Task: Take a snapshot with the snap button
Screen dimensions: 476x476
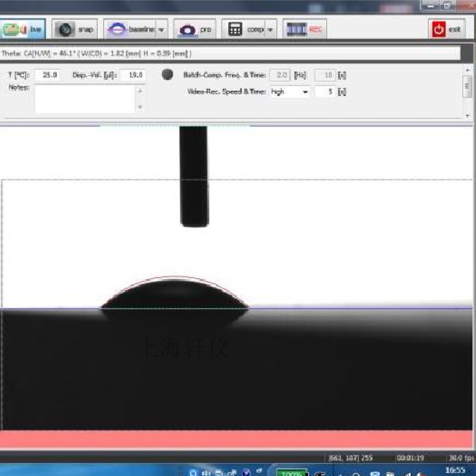Action: point(75,29)
